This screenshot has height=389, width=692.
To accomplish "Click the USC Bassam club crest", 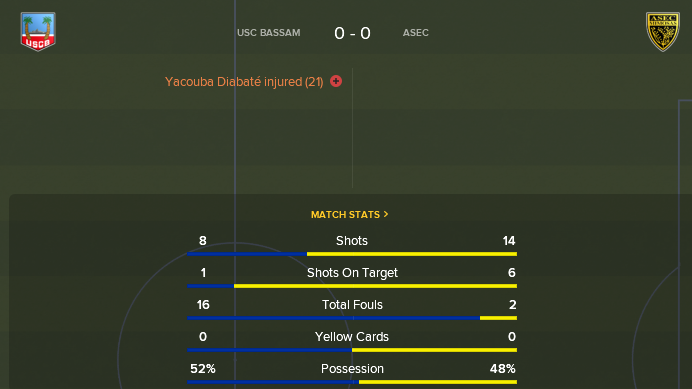I will (38, 32).
